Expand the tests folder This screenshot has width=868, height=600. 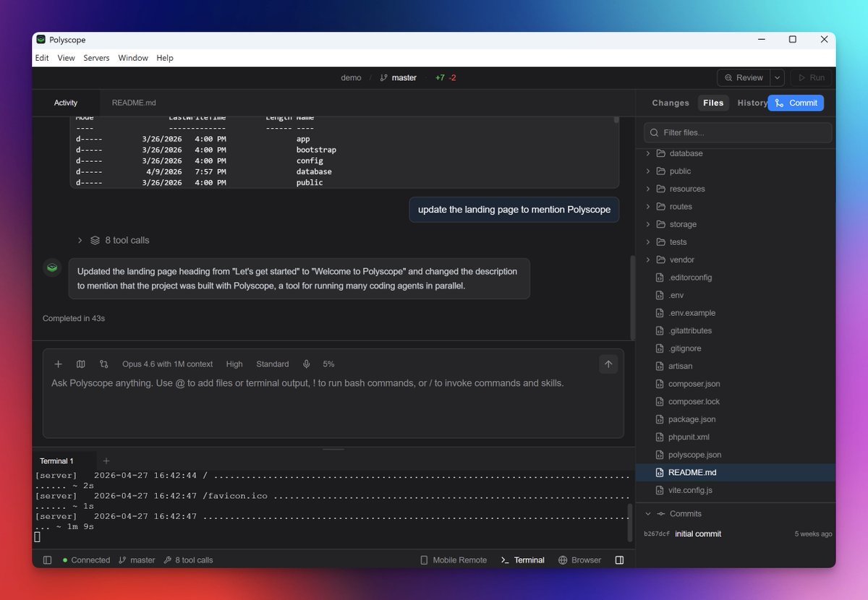pos(648,242)
